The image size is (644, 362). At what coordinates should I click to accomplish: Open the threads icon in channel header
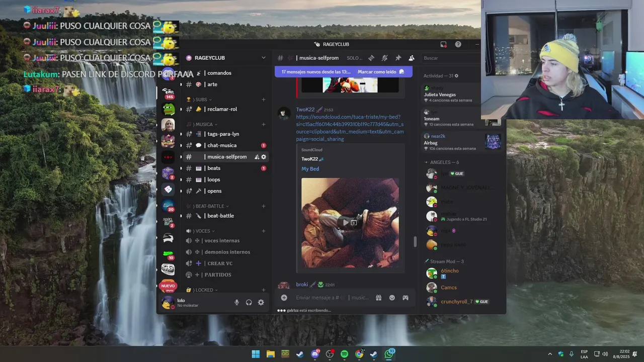371,58
